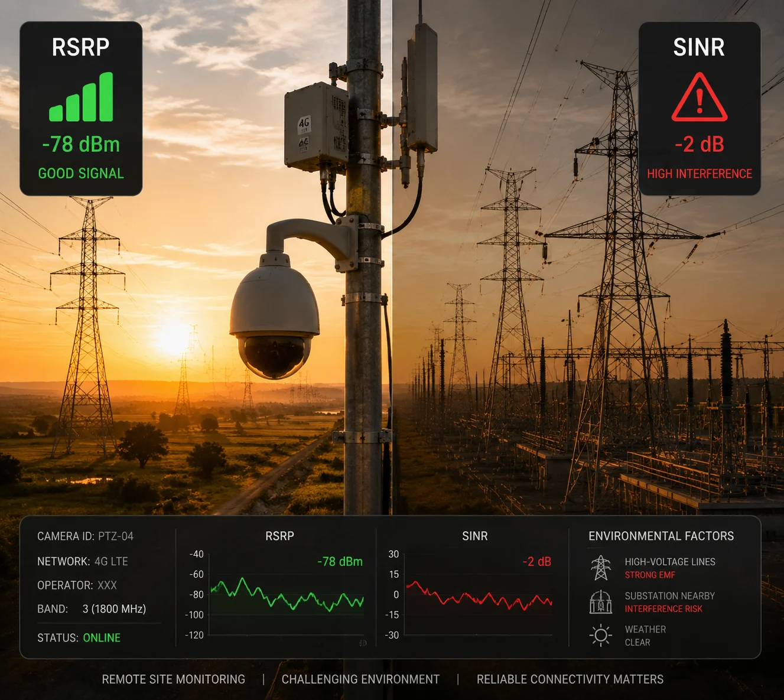
Task: Select the HIGH INTERFERENCE label
Action: click(700, 174)
